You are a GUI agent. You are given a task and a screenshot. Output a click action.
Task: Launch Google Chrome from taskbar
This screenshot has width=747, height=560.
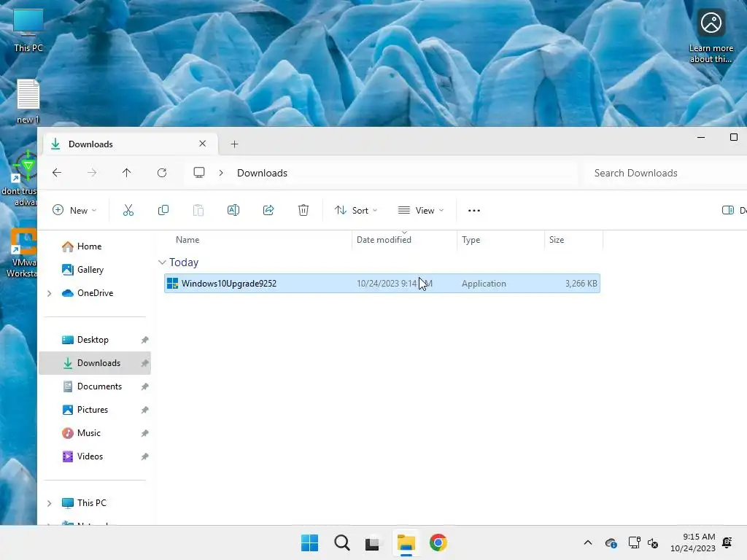click(438, 542)
